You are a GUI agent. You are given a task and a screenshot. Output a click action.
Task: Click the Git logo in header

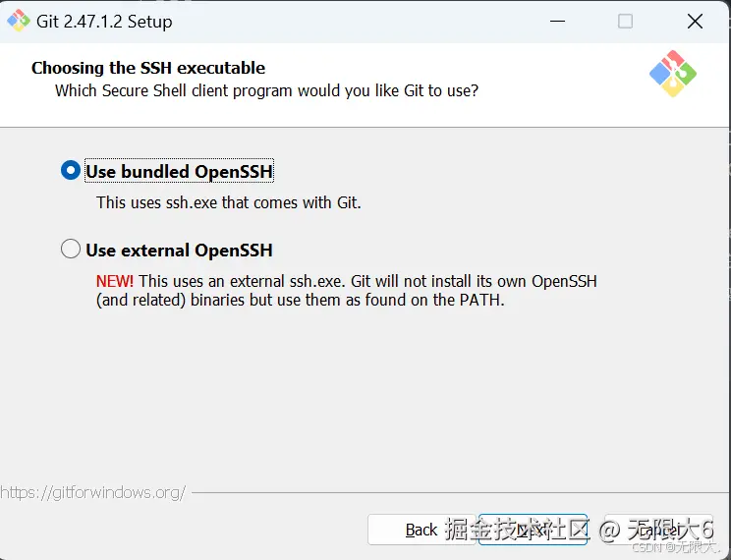coord(673,73)
